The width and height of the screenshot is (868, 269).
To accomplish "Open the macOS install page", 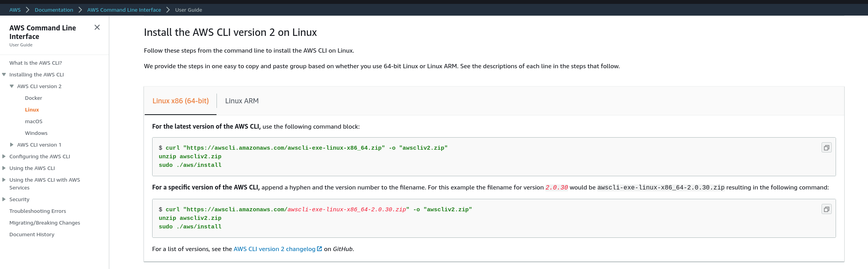I will point(34,121).
